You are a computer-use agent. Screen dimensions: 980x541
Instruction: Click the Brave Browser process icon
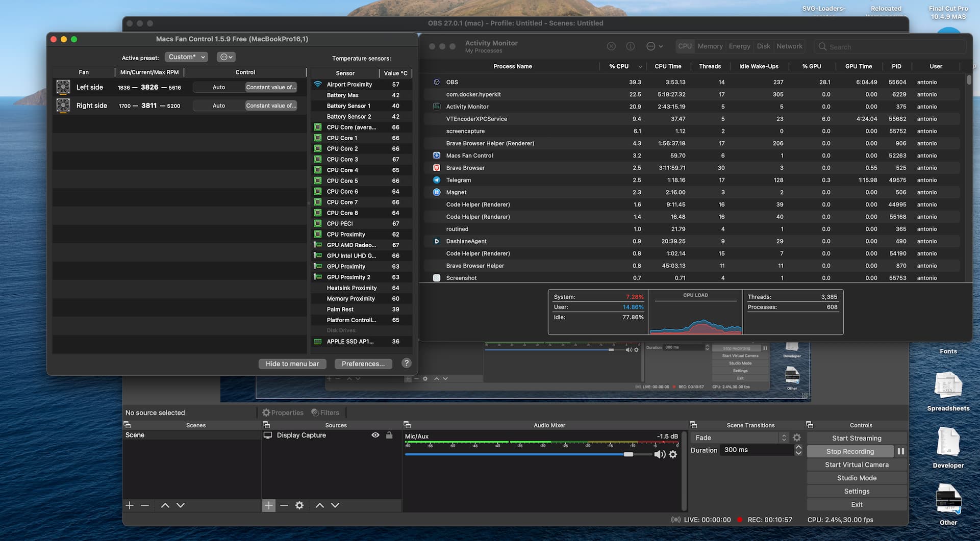(x=437, y=168)
